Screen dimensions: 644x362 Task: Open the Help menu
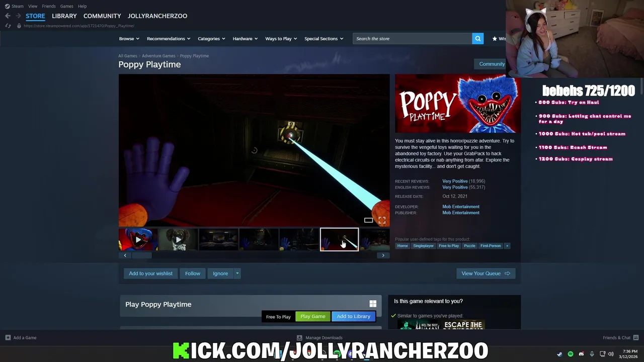(x=82, y=6)
